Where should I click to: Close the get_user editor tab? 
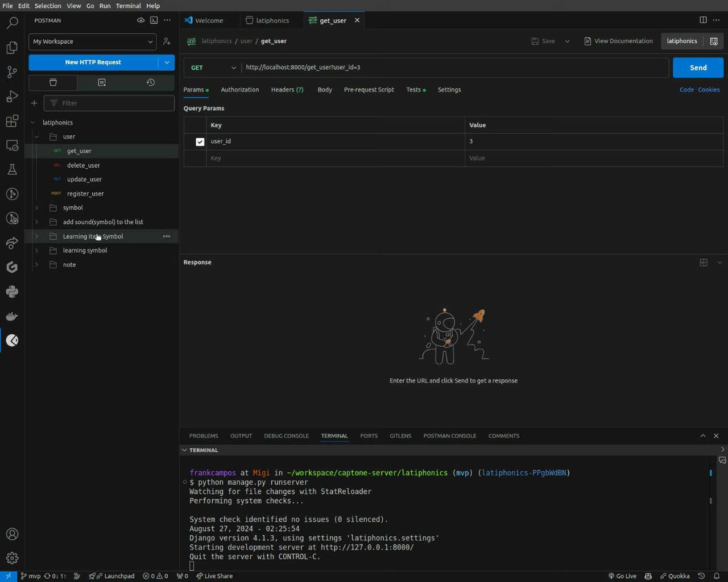pyautogui.click(x=357, y=20)
